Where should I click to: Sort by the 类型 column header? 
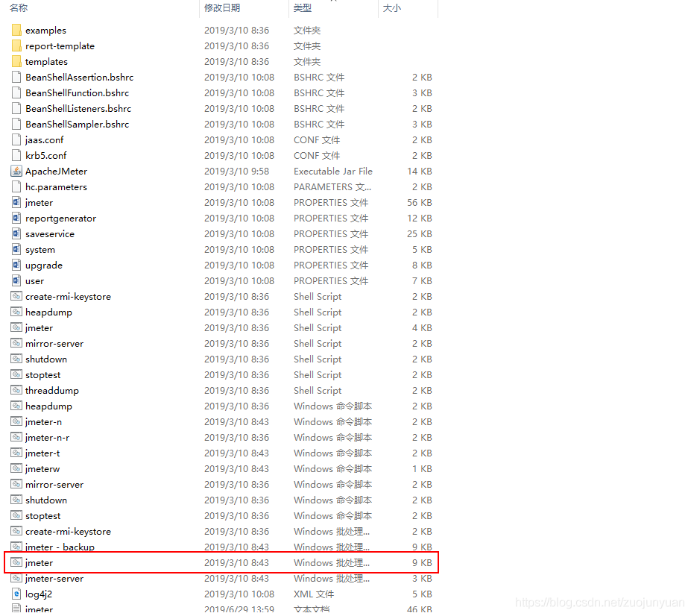coord(303,8)
